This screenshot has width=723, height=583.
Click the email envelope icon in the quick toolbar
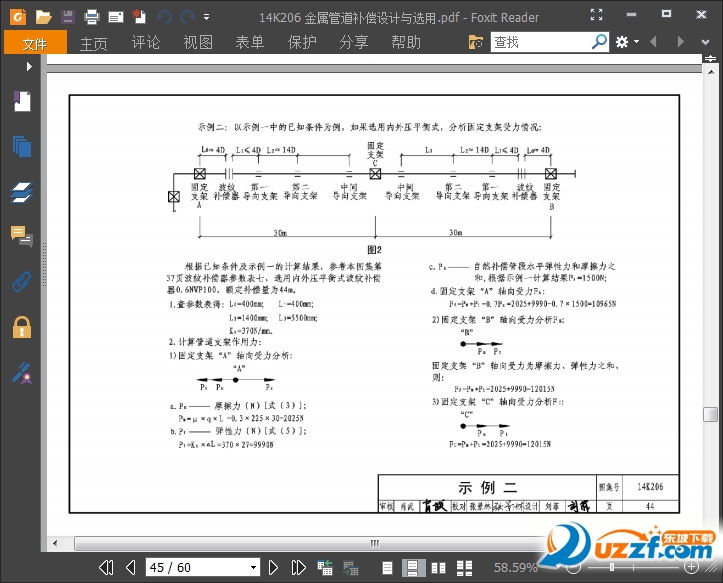pyautogui.click(x=116, y=18)
